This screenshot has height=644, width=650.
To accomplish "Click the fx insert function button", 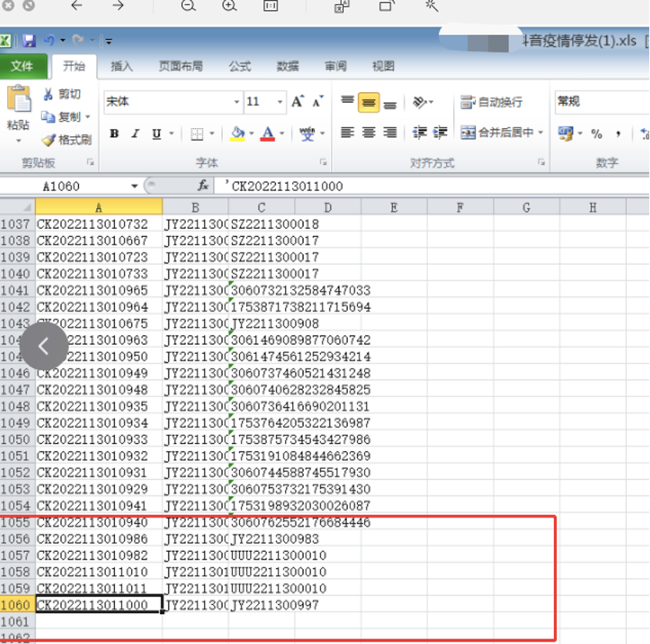I will click(x=202, y=186).
